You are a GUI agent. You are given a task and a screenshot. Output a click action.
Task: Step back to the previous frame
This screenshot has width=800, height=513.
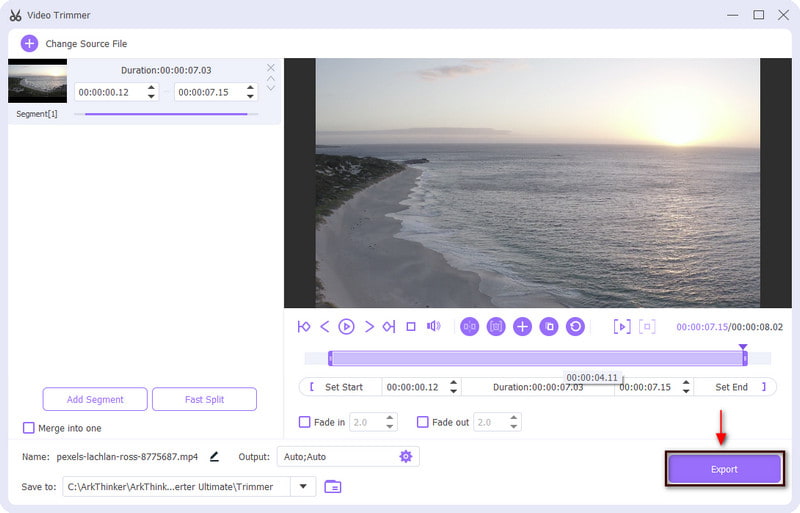tap(324, 327)
